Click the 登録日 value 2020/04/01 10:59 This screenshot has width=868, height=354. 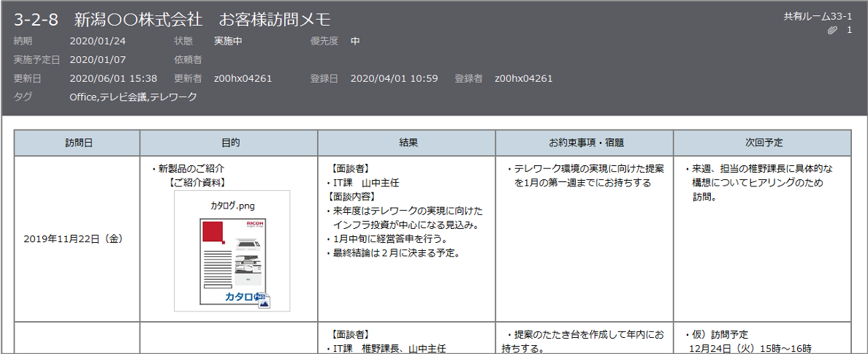point(394,78)
